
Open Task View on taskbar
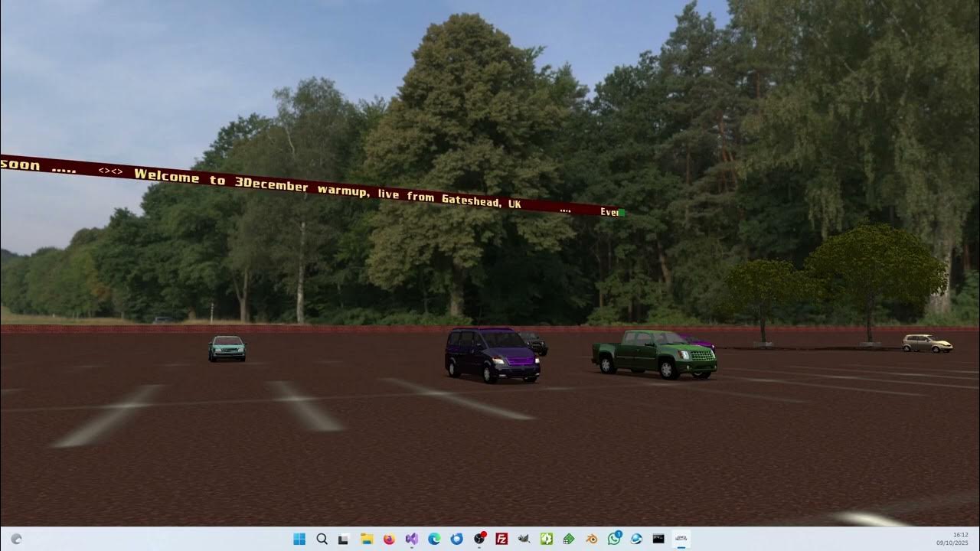click(x=344, y=539)
